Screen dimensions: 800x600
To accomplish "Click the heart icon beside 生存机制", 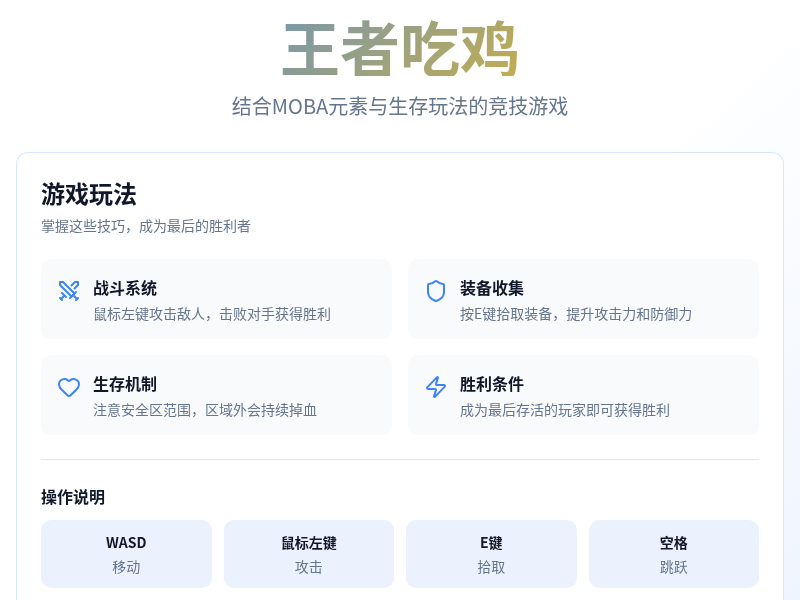I will coord(68,387).
